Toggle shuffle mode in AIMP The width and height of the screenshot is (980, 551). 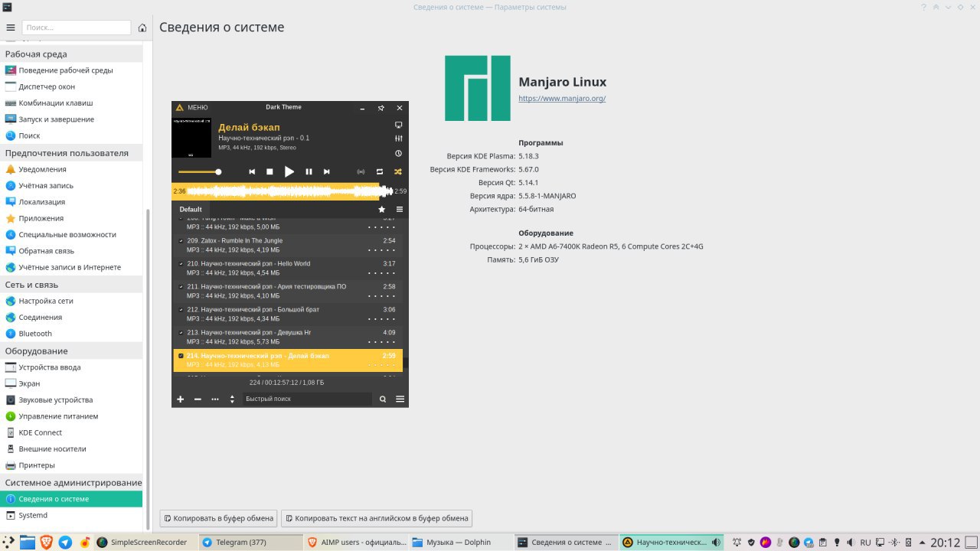click(398, 171)
